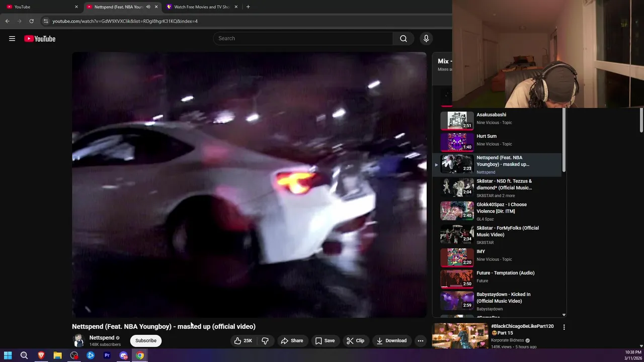Open File Explorer from taskbar
Screen dimensions: 644x362
coord(58,355)
